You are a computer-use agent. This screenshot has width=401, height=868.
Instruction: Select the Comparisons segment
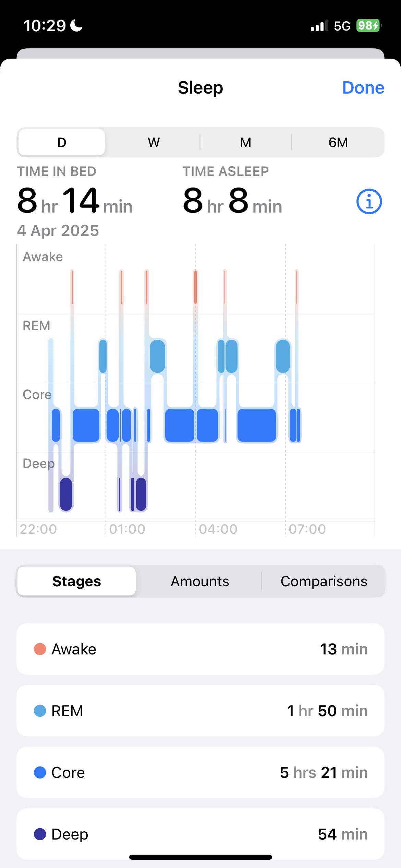(324, 581)
